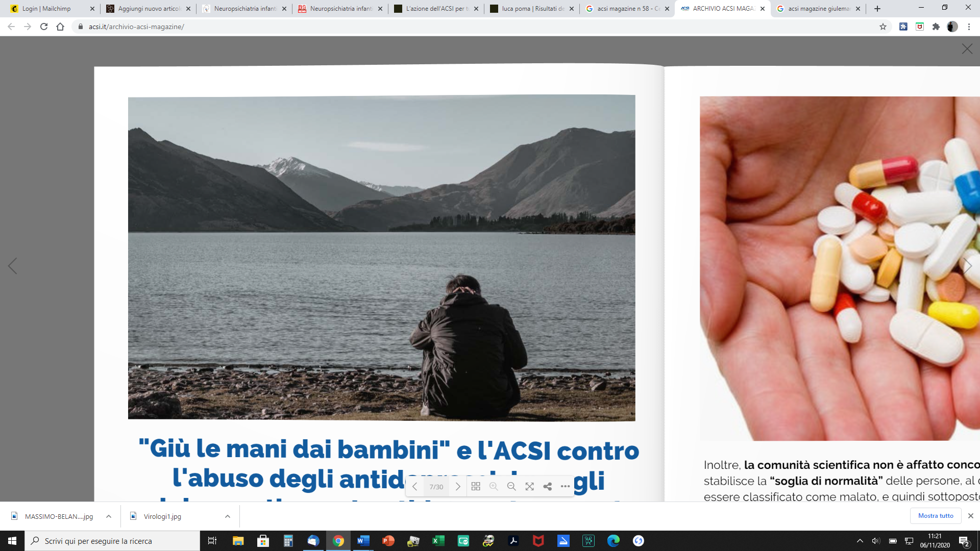This screenshot has height=551, width=980.
Task: Open Microsoft Store from the taskbar
Action: click(x=263, y=541)
